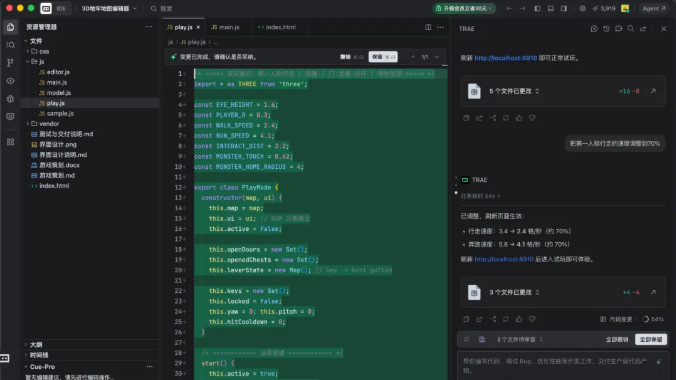Open the eye-shaped preview view in activity bar
676x380 pixels.
tap(10, 81)
